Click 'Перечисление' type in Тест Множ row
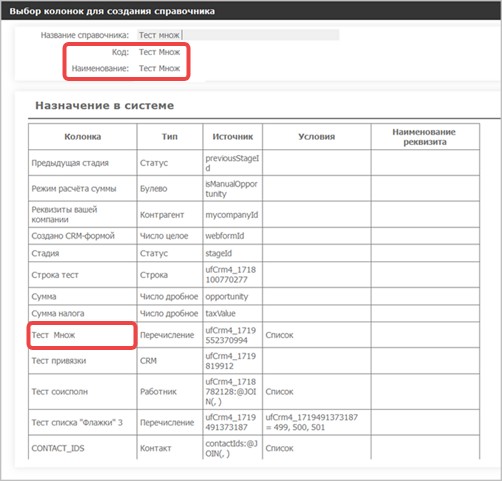 click(170, 335)
